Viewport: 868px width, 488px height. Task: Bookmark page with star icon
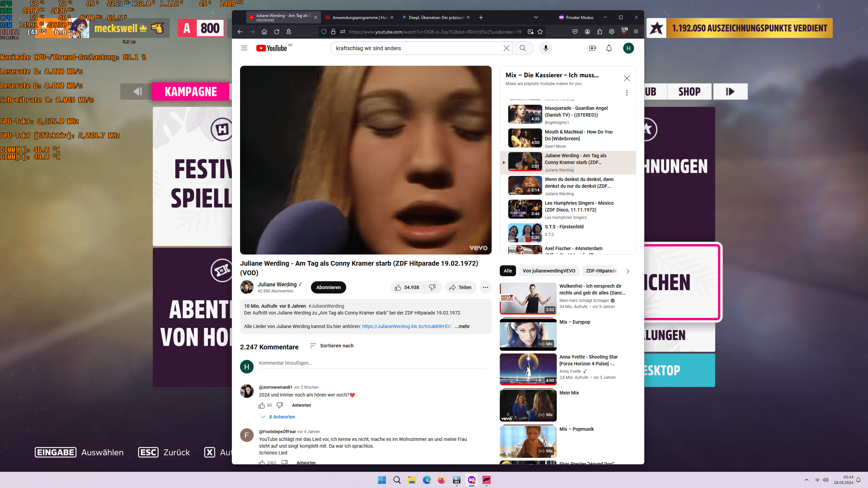click(x=540, y=32)
